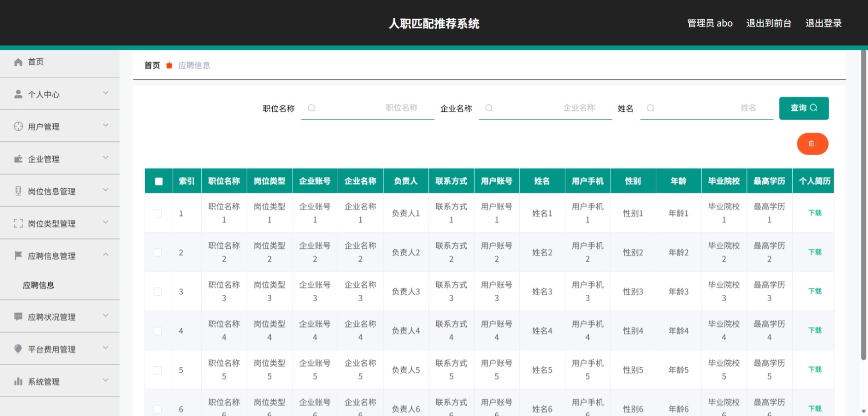The image size is (868, 416).
Task: Open the 应聘信息 submenu item
Action: pos(38,285)
